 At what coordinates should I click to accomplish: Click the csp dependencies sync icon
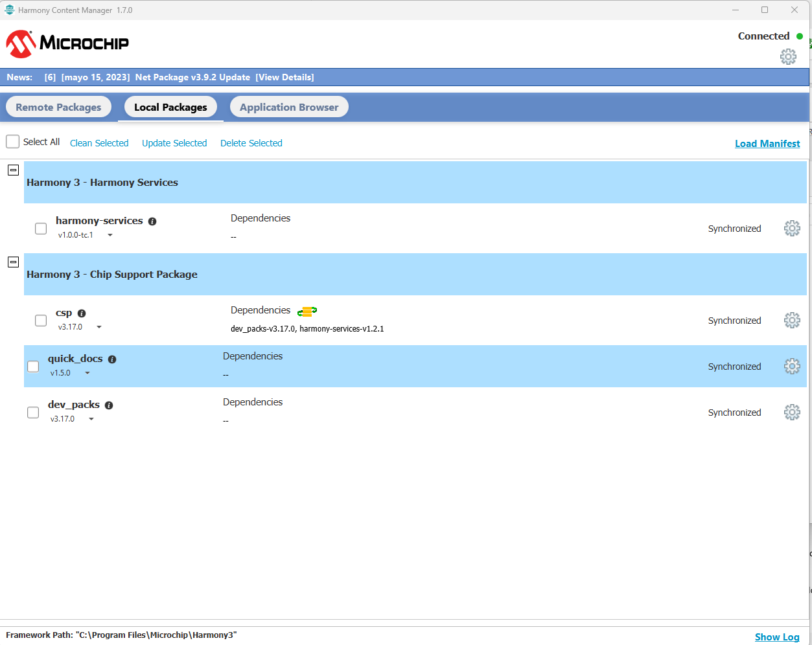307,311
